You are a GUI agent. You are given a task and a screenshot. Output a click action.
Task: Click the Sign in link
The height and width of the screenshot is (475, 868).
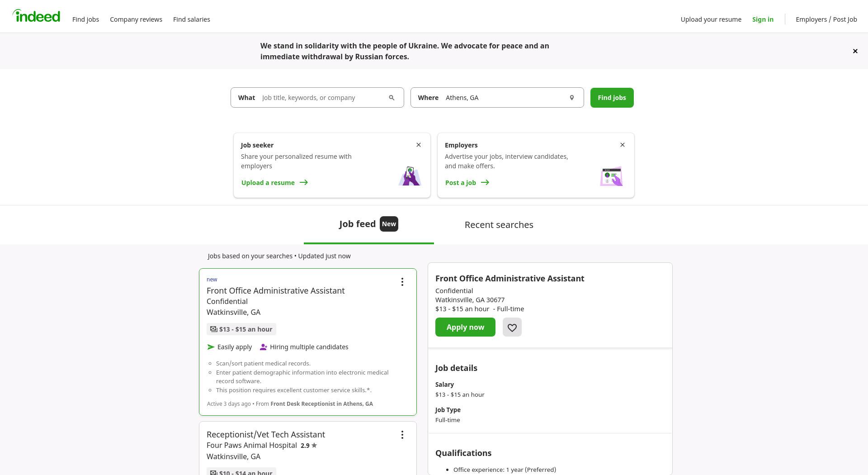tap(763, 19)
